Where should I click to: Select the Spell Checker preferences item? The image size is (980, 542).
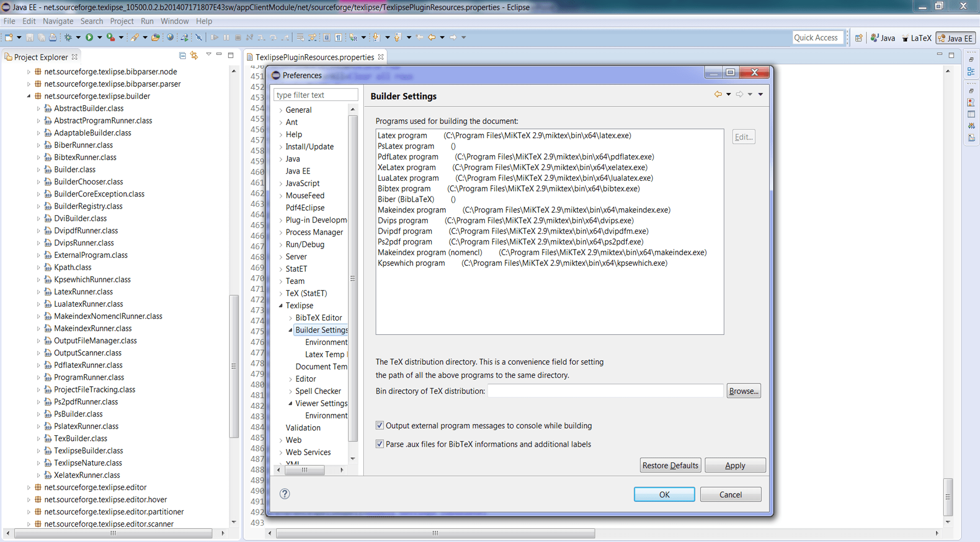click(318, 391)
